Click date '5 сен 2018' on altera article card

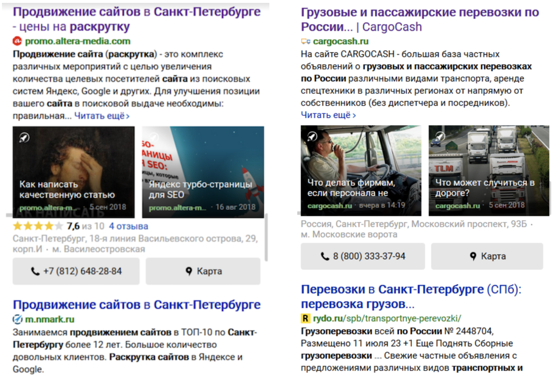point(108,207)
